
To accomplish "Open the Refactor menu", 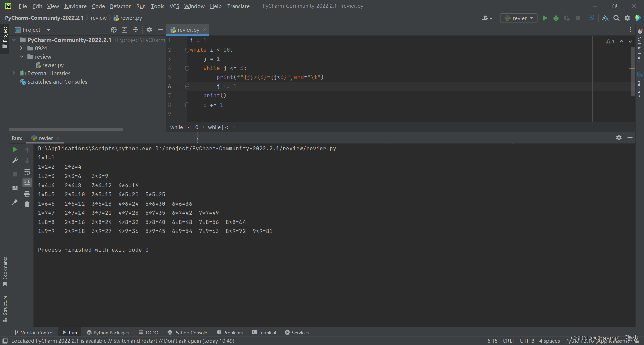I will (120, 6).
